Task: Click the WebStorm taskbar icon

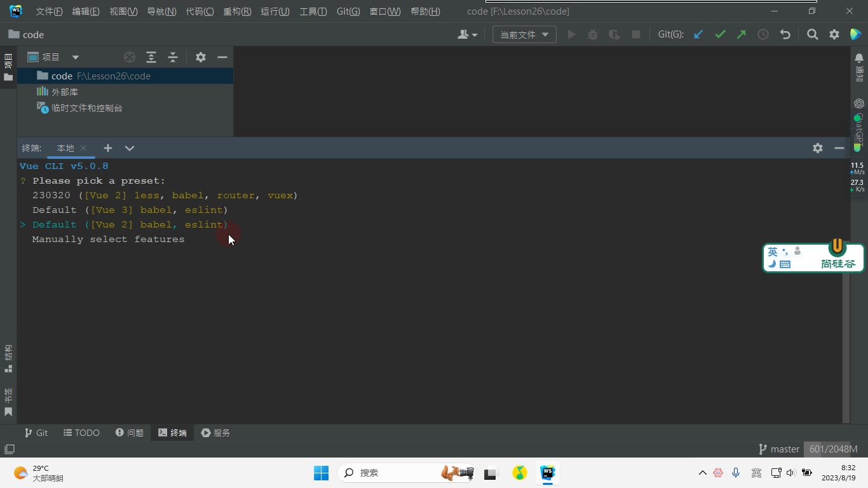Action: pyautogui.click(x=547, y=473)
